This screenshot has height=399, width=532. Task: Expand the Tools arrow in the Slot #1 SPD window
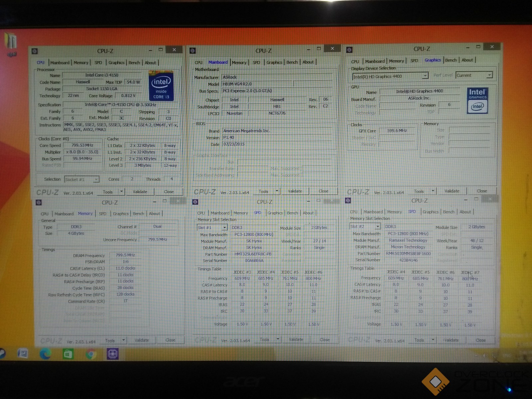[x=278, y=339]
